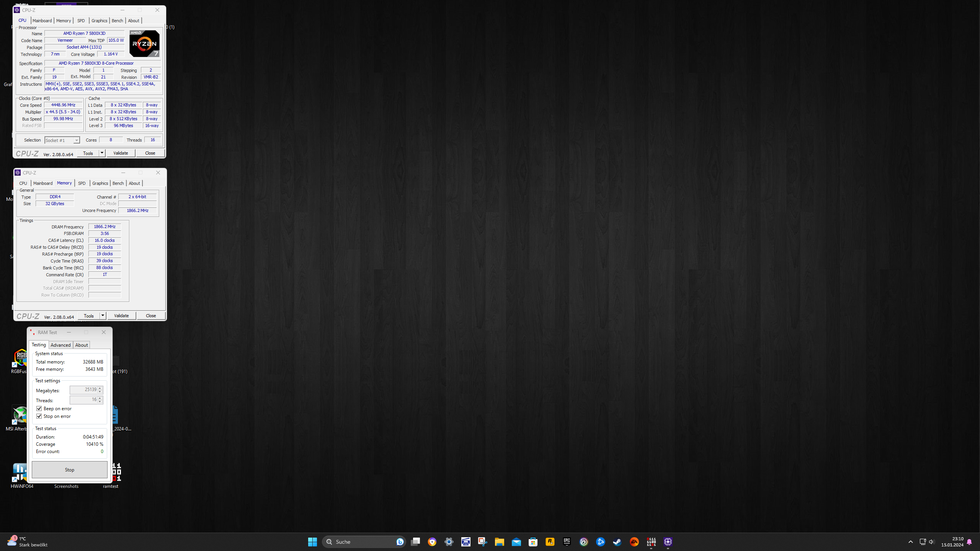980x551 pixels.
Task: Click Validate in the Memory CPU-Z window
Action: click(121, 316)
